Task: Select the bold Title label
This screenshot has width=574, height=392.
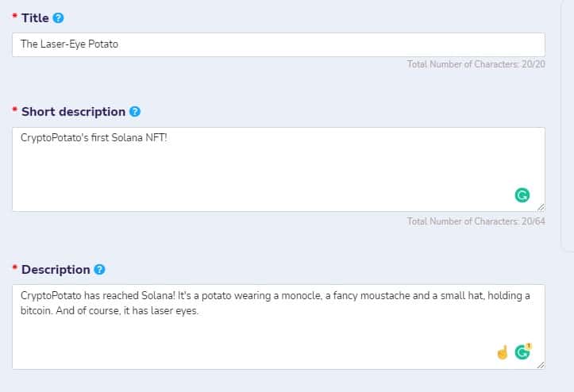Action: [x=35, y=18]
